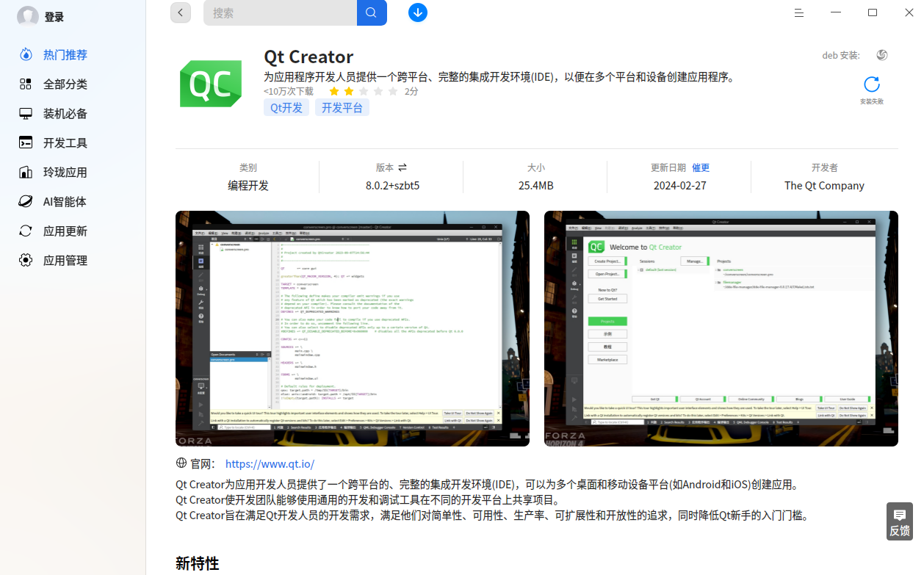Click the blue search magnifier button
924x575 pixels.
click(372, 12)
